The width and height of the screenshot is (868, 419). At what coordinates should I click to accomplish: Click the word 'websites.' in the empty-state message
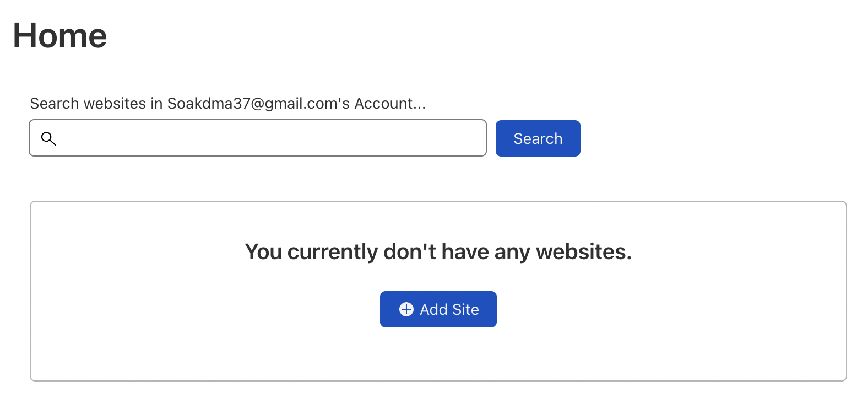583,252
